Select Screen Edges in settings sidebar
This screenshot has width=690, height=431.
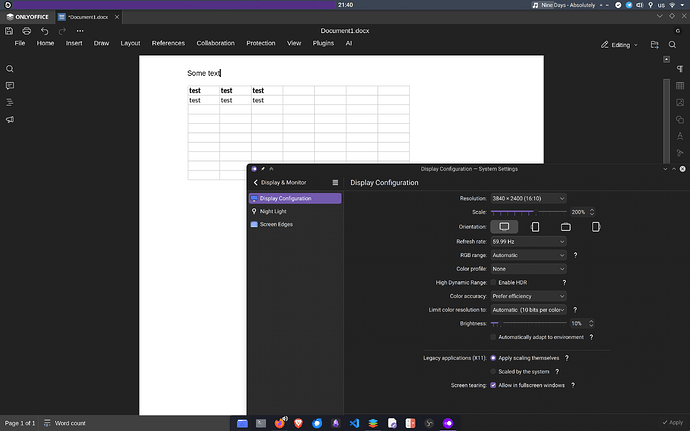click(295, 224)
